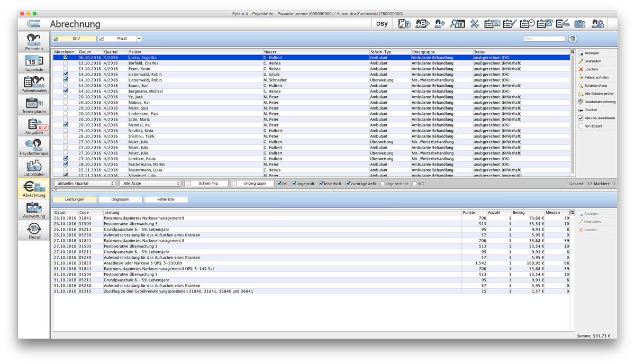Uncheck the 'fehlerhaft' status filter
Screen dimensions: 635x364
tap(322, 184)
